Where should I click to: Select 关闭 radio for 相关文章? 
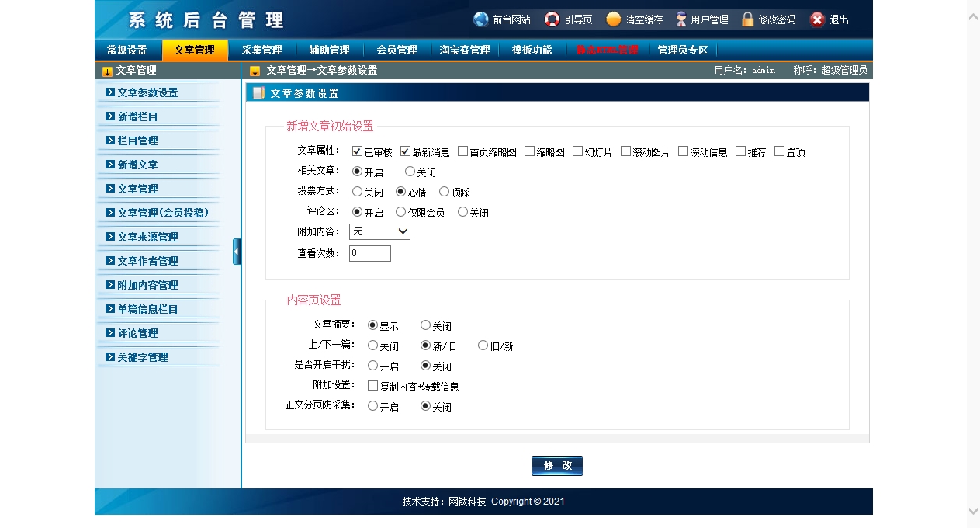410,172
